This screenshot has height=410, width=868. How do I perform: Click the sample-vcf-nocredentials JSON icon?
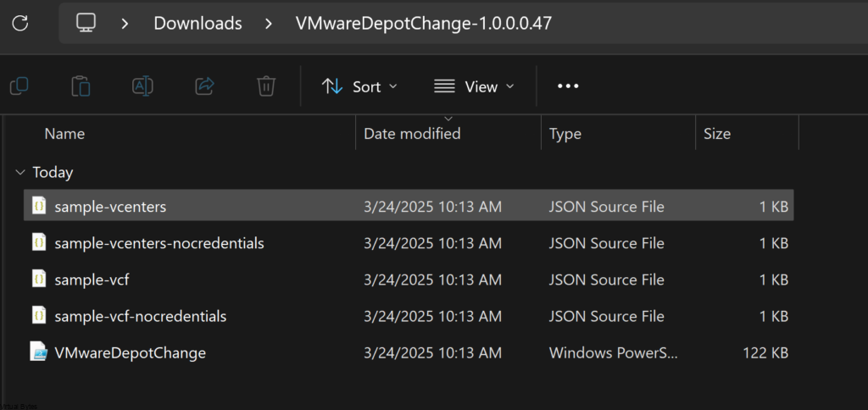(x=39, y=315)
